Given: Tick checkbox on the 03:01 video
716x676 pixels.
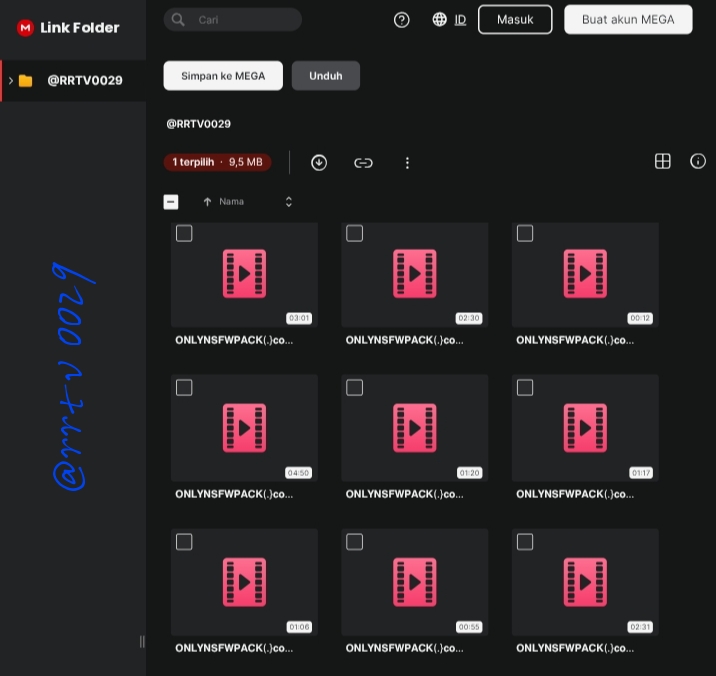Looking at the screenshot, I should coord(184,233).
